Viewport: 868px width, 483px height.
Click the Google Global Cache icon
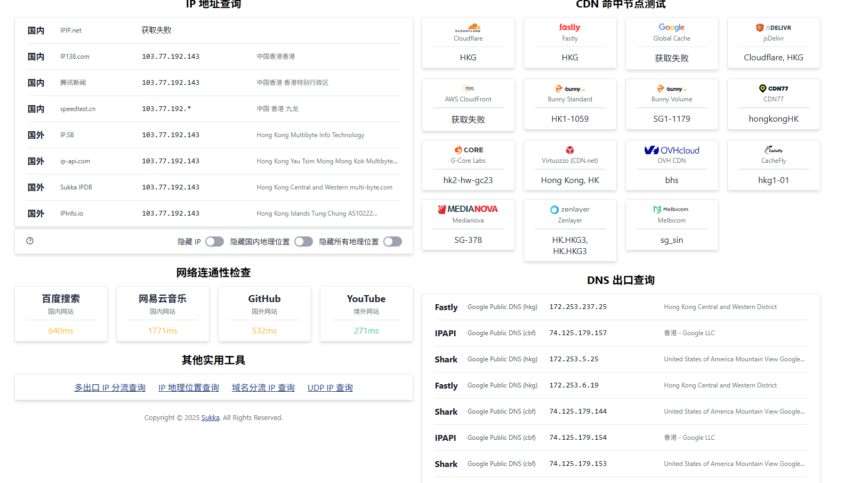pos(671,27)
